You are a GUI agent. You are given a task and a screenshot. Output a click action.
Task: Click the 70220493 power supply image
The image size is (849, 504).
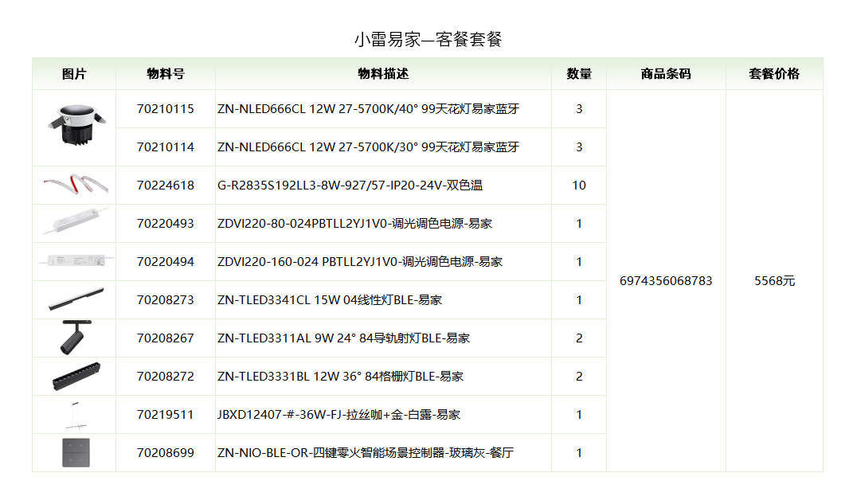[74, 223]
